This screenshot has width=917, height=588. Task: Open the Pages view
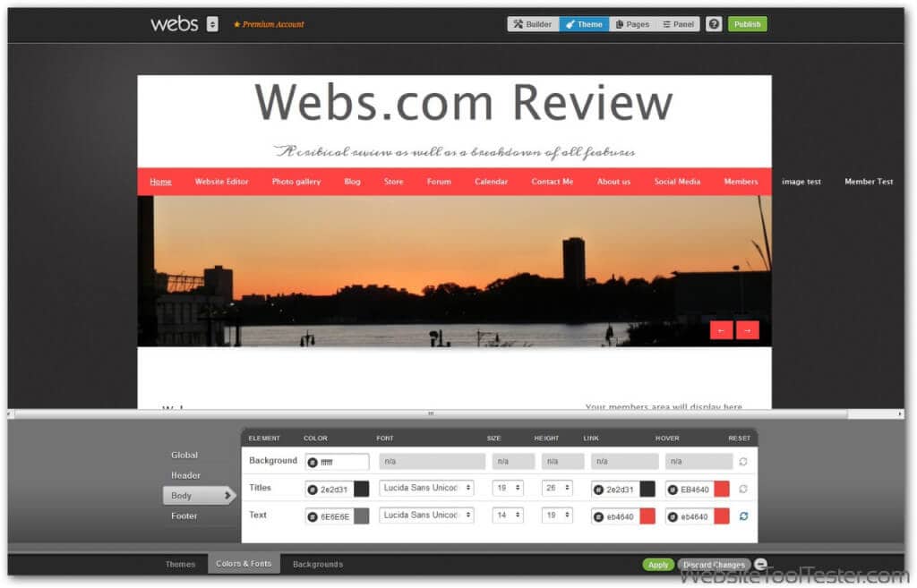coord(633,24)
